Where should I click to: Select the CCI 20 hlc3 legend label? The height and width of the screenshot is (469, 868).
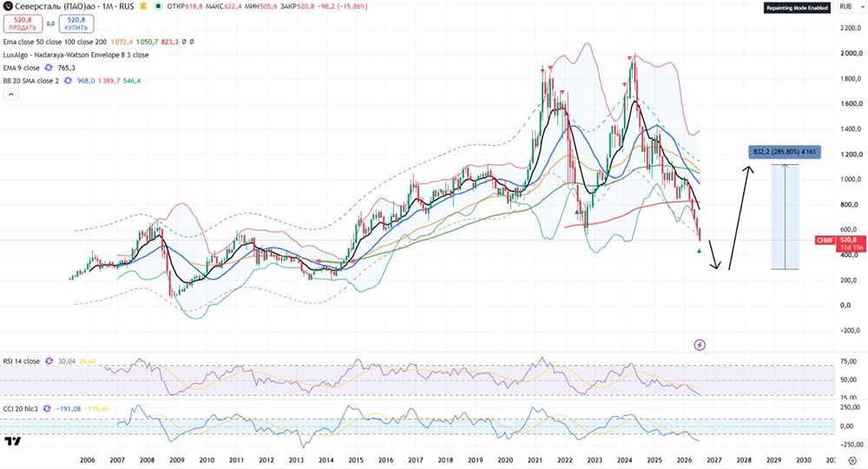click(21, 409)
